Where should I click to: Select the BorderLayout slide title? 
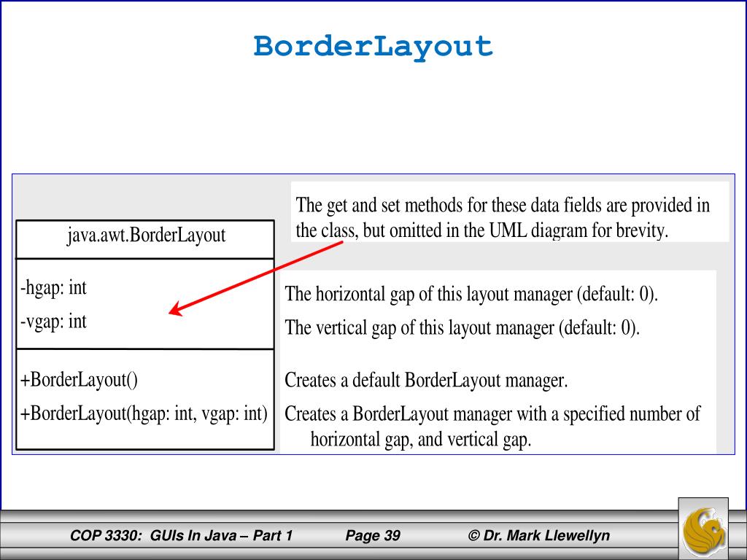click(x=373, y=47)
